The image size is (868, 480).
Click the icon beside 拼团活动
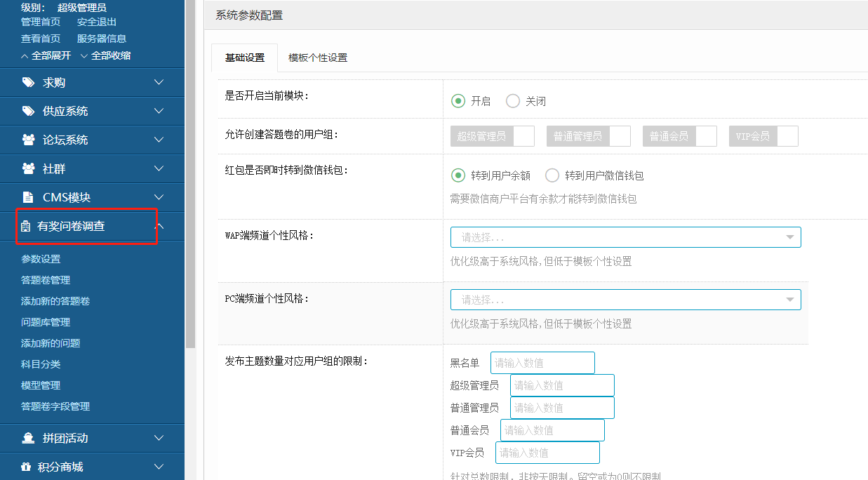click(28, 438)
